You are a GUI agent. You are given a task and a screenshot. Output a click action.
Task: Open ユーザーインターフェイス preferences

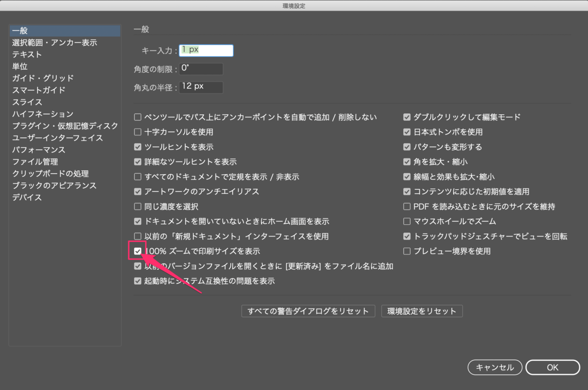[65, 138]
